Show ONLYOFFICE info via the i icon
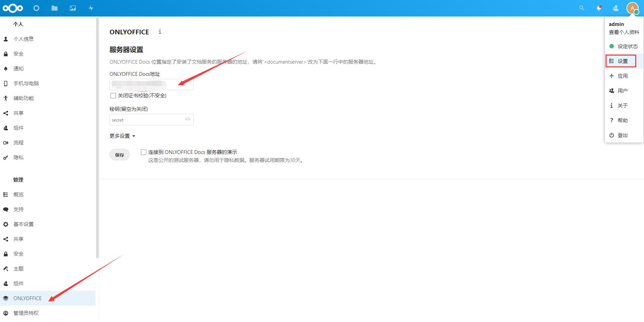Viewport: 644px width, 322px height. pos(160,32)
